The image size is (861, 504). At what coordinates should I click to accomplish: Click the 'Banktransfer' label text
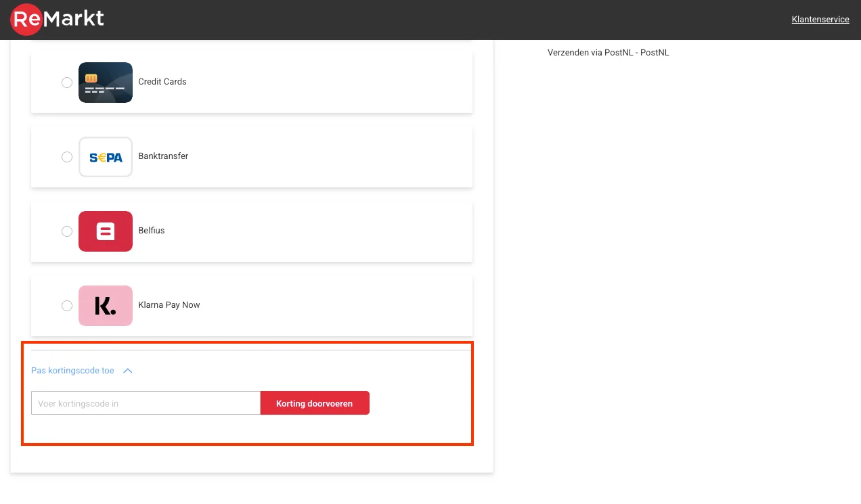[x=163, y=156]
